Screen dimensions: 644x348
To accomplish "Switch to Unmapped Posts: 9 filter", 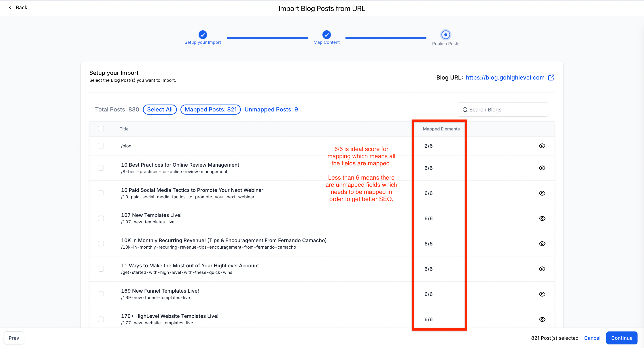I will [271, 110].
